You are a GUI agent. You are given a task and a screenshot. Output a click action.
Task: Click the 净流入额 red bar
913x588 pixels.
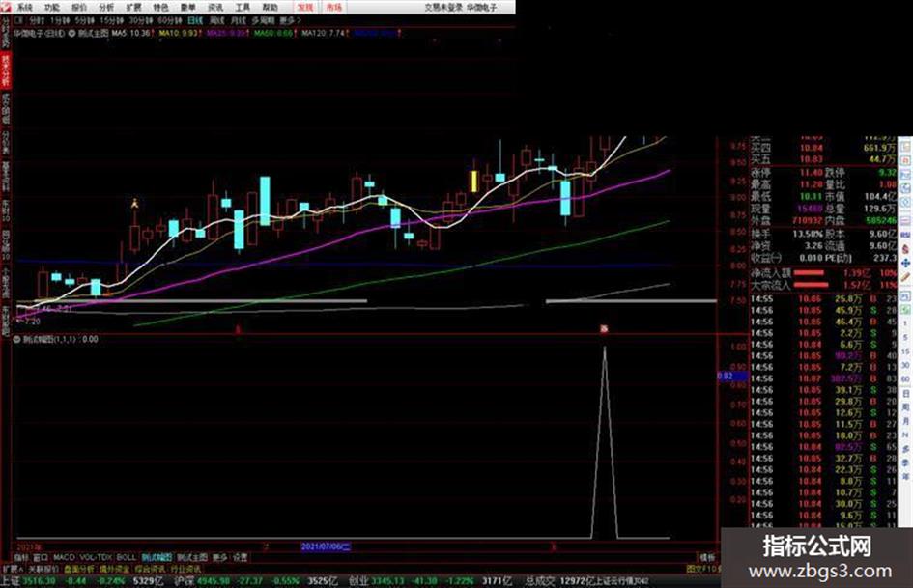tap(809, 273)
